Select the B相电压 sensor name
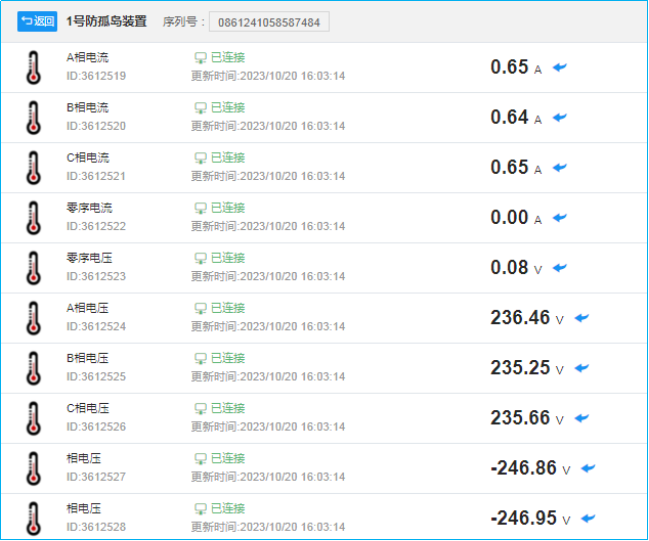 pyautogui.click(x=87, y=358)
